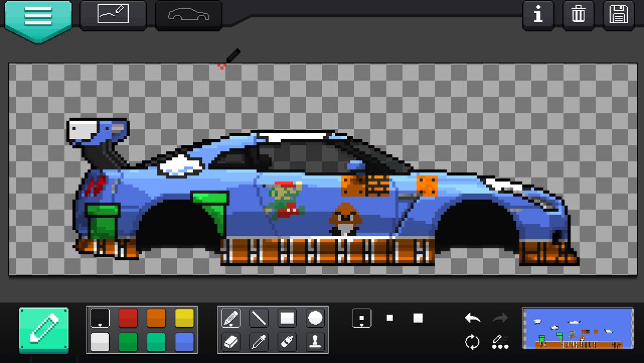Pick the blue color swatch
Viewport: 644px width, 363px height.
coord(184,342)
